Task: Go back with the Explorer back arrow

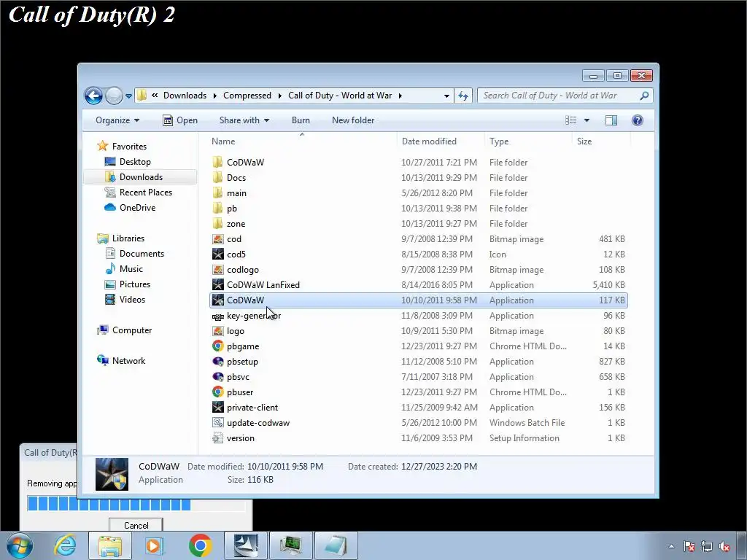Action: click(x=94, y=96)
